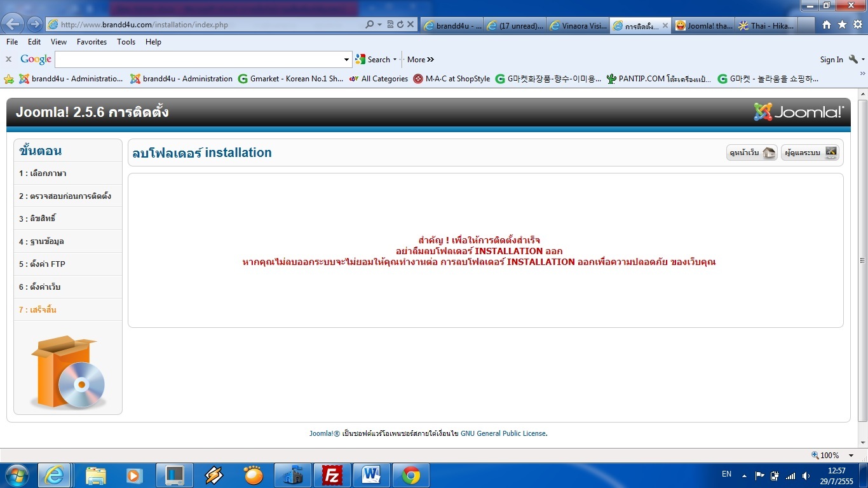The height and width of the screenshot is (488, 868).
Task: Click the ผู้ดูแลระบบ (administrator) button
Action: click(810, 152)
